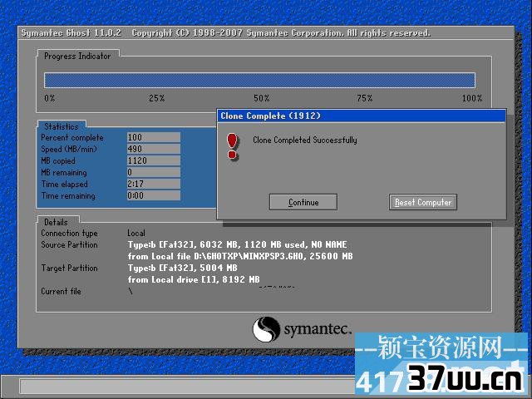Click the "Current file" label

click(61, 291)
